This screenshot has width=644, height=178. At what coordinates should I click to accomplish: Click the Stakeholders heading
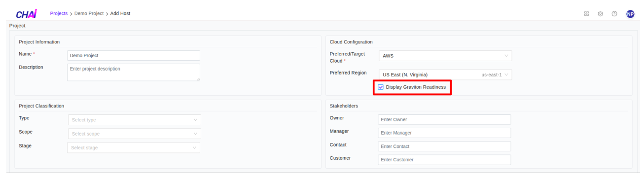(344, 106)
